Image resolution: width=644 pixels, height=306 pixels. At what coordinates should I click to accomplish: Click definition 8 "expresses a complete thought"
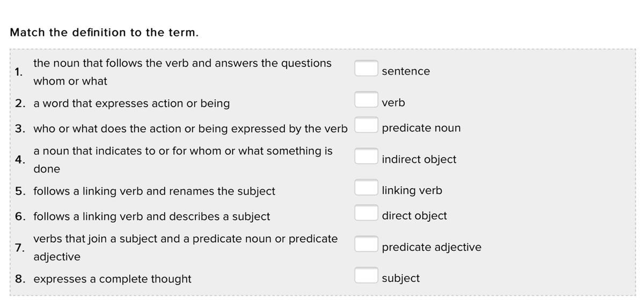pyautogui.click(x=112, y=279)
